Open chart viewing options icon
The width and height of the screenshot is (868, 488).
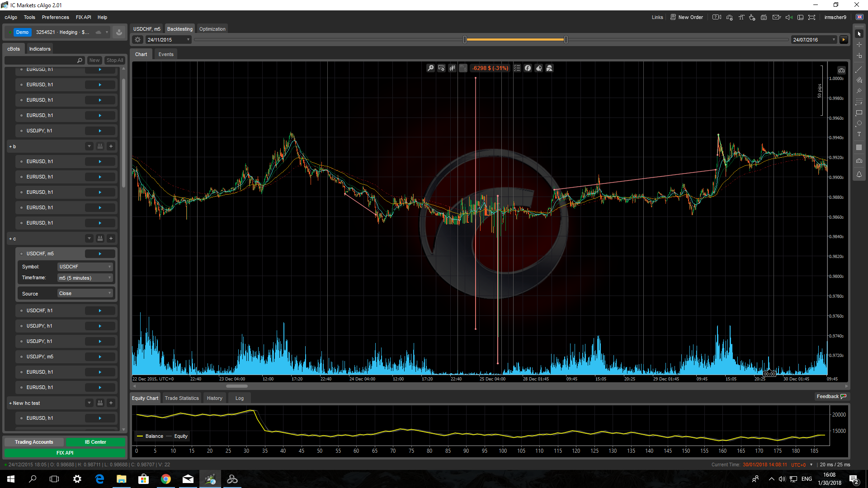441,68
